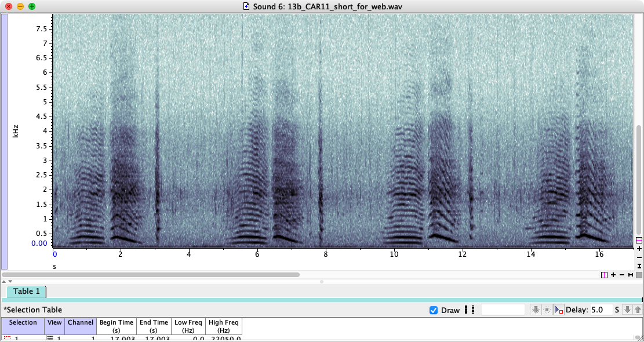Click the blue 0 time axis label
The height and width of the screenshot is (342, 644).
[x=54, y=254]
